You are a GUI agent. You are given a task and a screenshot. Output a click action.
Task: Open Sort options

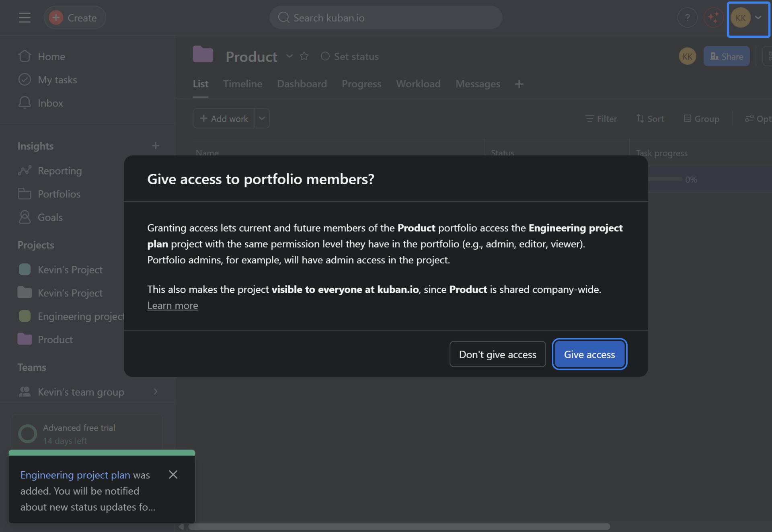(x=650, y=119)
